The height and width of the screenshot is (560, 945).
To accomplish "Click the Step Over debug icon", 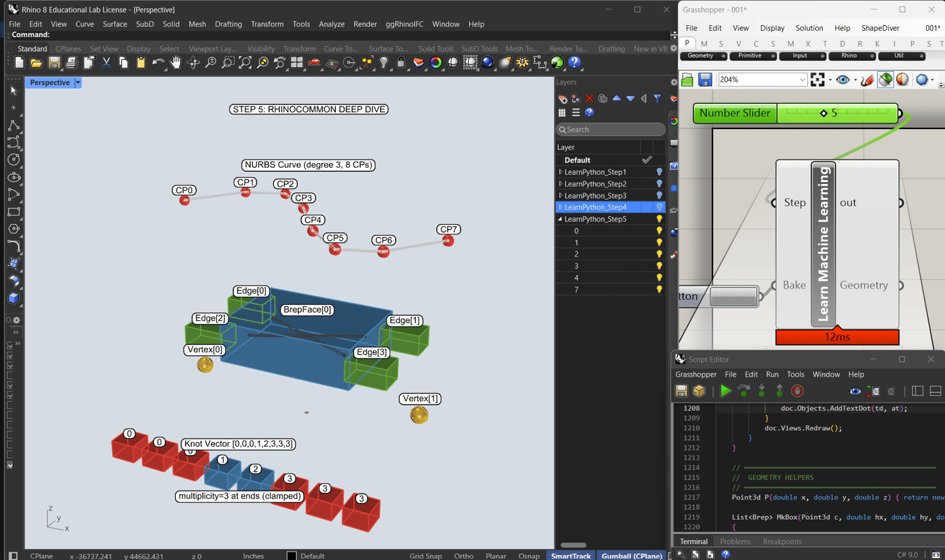I will point(744,391).
